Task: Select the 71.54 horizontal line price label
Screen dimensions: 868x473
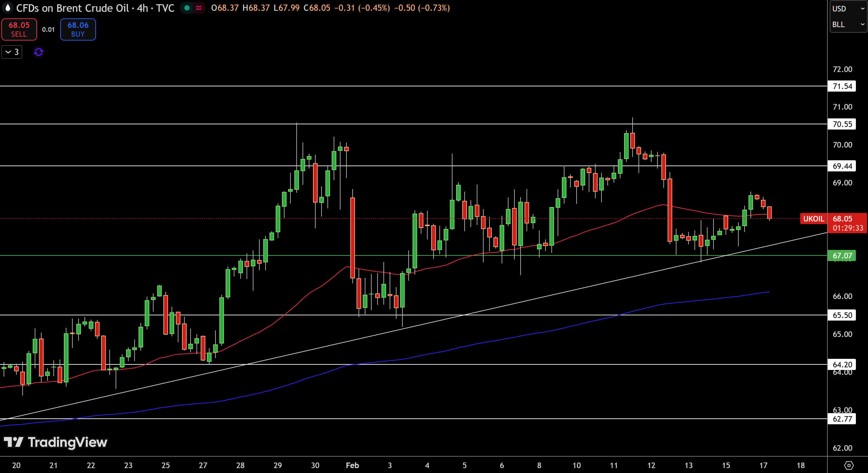Action: (x=842, y=86)
